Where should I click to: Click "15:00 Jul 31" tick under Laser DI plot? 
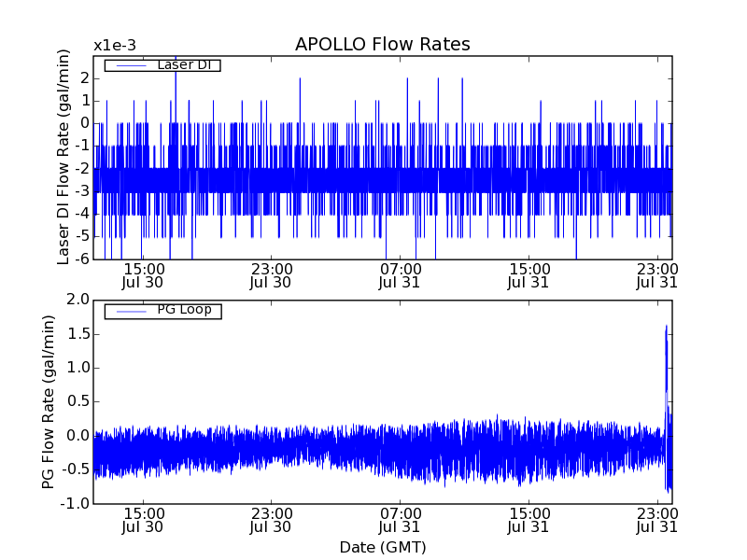pyautogui.click(x=529, y=275)
